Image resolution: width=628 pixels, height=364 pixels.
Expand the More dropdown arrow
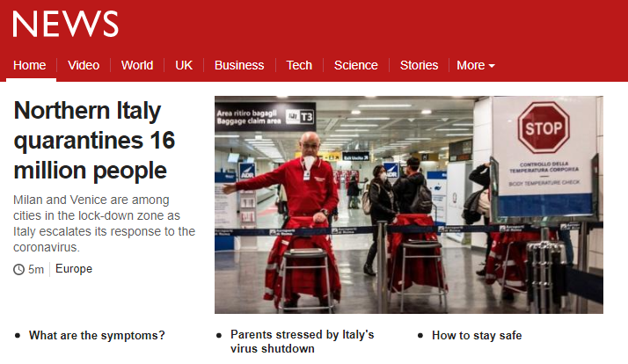[492, 66]
